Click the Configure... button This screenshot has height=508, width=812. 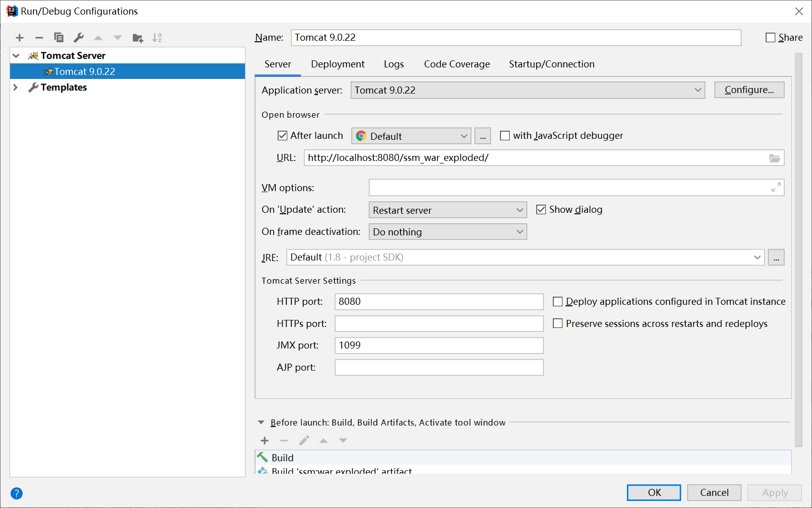749,90
